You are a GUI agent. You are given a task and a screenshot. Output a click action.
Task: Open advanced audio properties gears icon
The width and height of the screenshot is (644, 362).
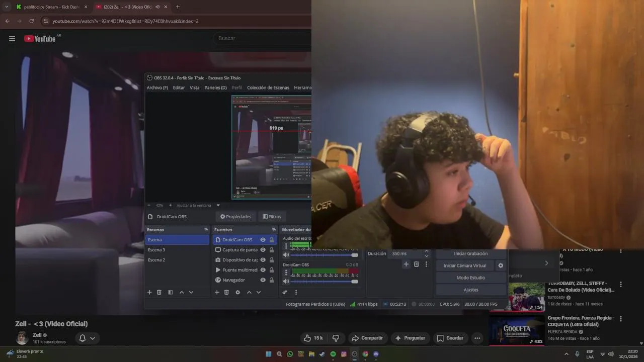285,292
